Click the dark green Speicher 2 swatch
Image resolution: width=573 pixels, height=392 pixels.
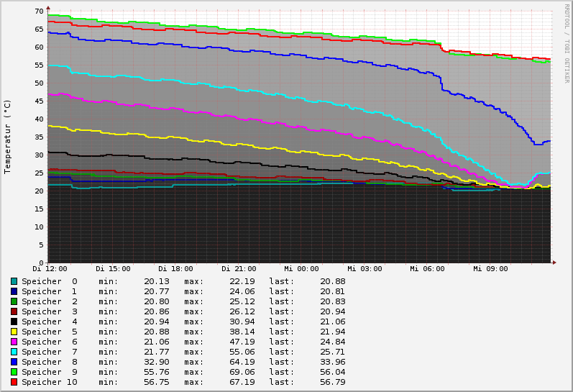pos(14,301)
